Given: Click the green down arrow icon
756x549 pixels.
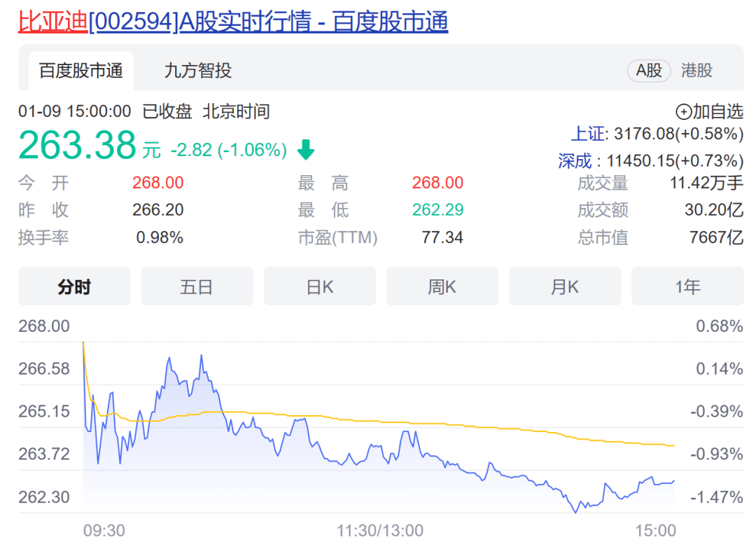Looking at the screenshot, I should click(306, 150).
